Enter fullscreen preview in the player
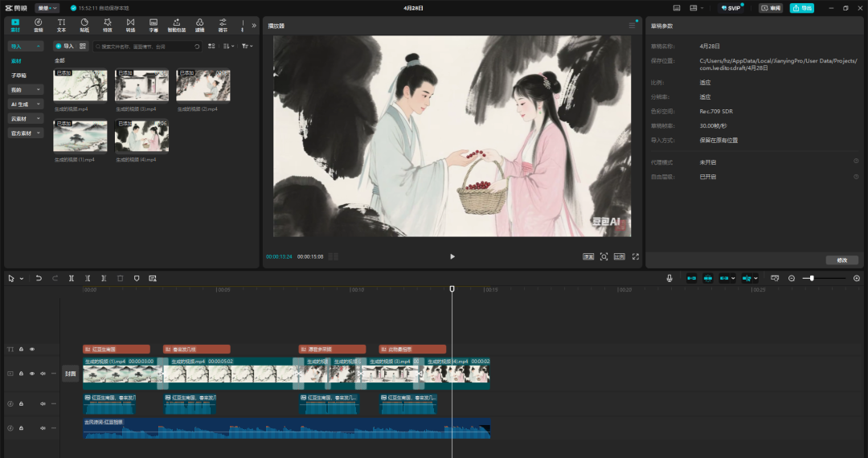Viewport: 868px width, 458px height. 635,256
